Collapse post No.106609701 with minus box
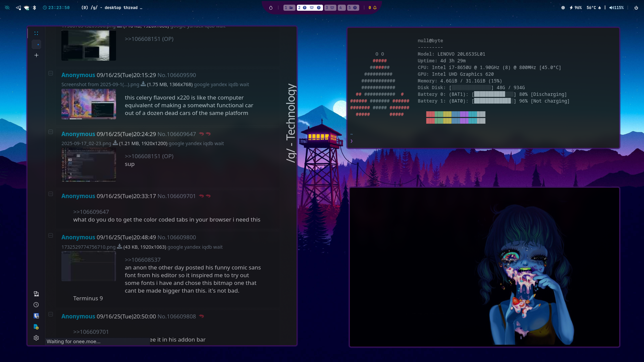Image resolution: width=644 pixels, height=362 pixels. [51, 194]
